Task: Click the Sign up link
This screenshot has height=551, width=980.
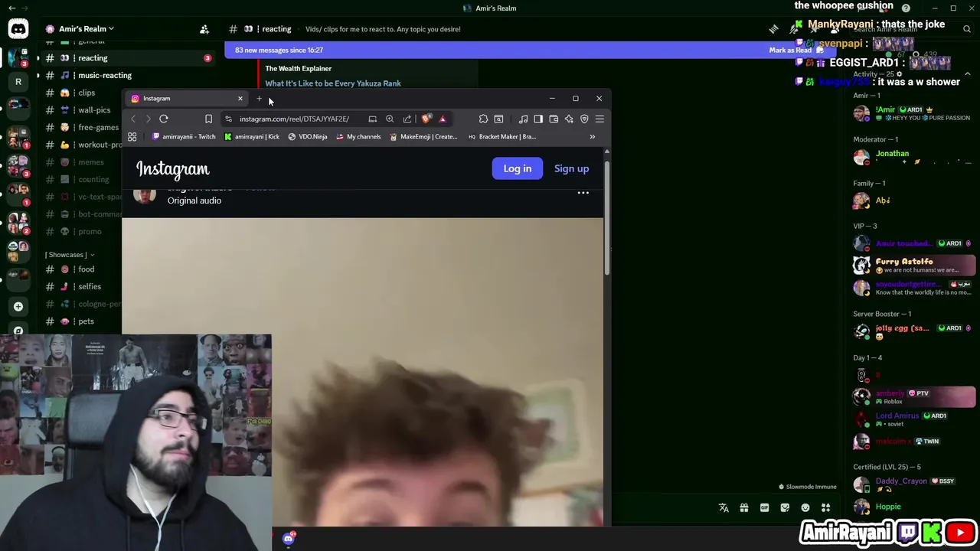Action: click(571, 168)
